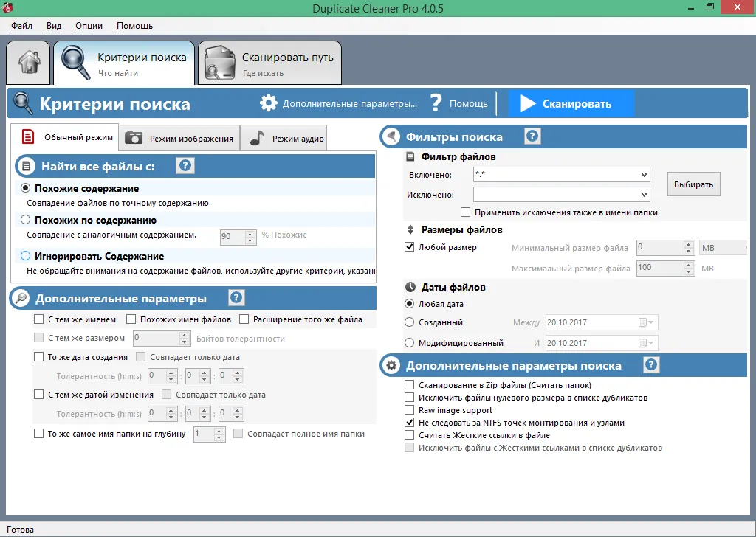The height and width of the screenshot is (537, 756).
Task: Increase folder depth stepper for имя папки на глубину
Action: point(219,431)
